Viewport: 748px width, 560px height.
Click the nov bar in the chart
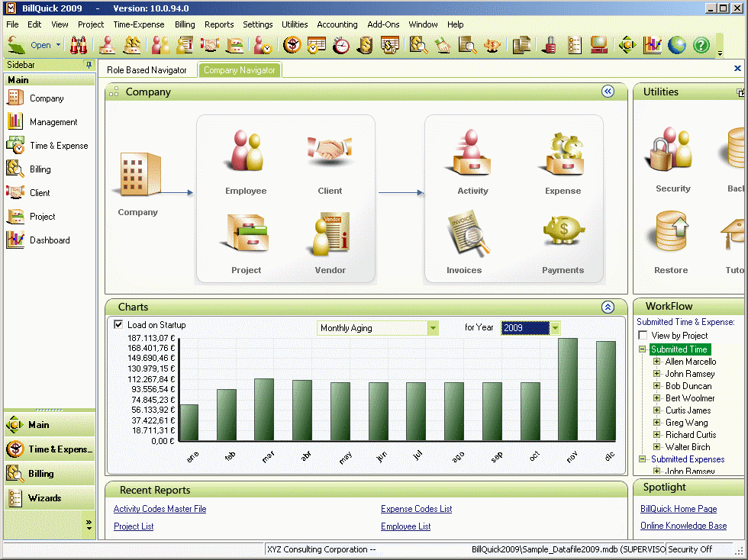[568, 389]
